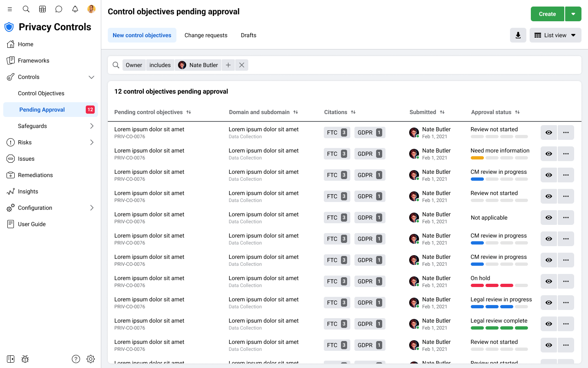The height and width of the screenshot is (368, 588).
Task: Click the red progress bar under 'On hold'
Action: click(492, 285)
